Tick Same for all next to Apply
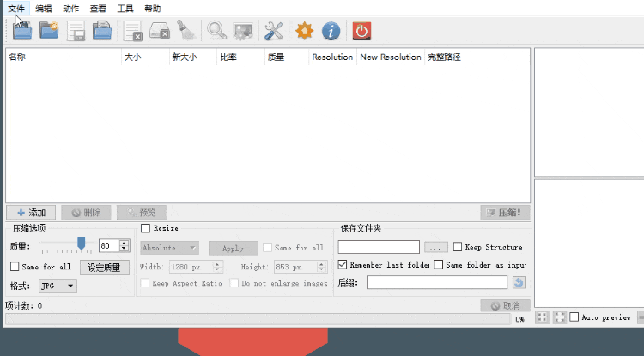 click(267, 248)
